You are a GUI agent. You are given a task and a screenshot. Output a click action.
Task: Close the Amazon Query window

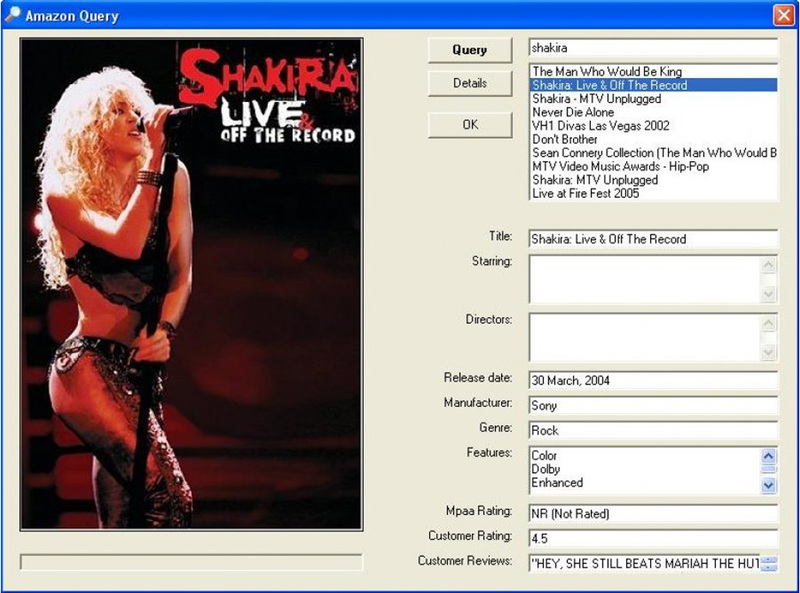783,15
